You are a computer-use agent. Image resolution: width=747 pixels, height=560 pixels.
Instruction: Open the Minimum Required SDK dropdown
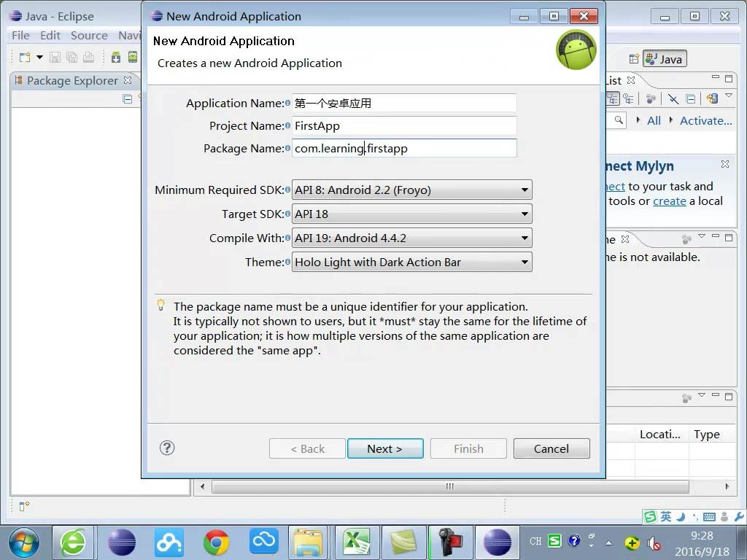pos(411,190)
